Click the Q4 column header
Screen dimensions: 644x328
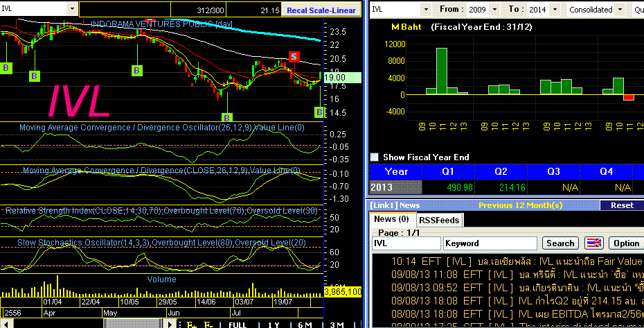click(x=606, y=171)
